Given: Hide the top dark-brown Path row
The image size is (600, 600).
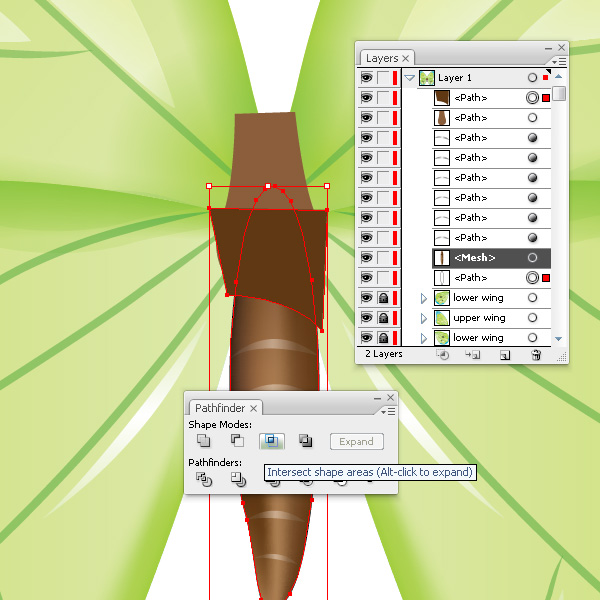Looking at the screenshot, I should (367, 98).
